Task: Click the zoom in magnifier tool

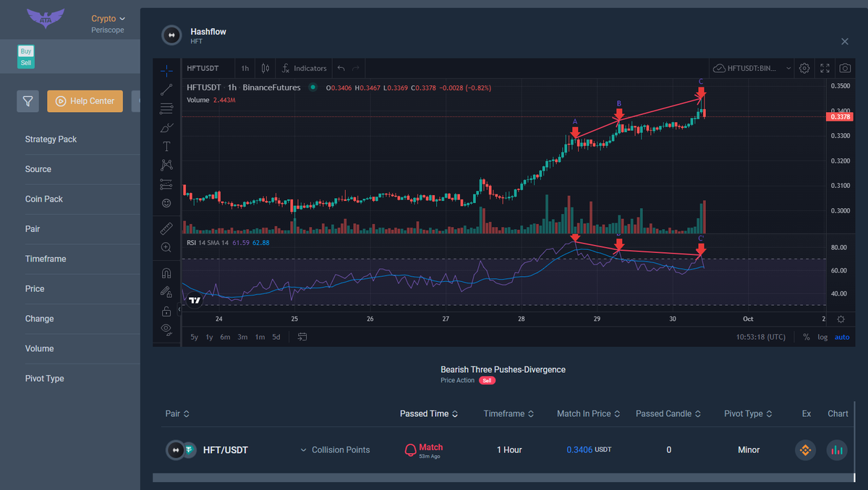Action: (166, 247)
